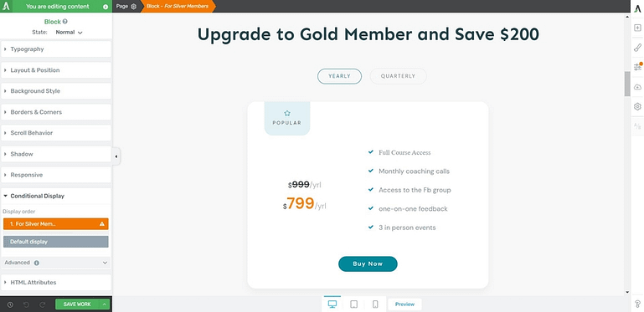Select the Default display item
644x312 pixels.
point(56,242)
